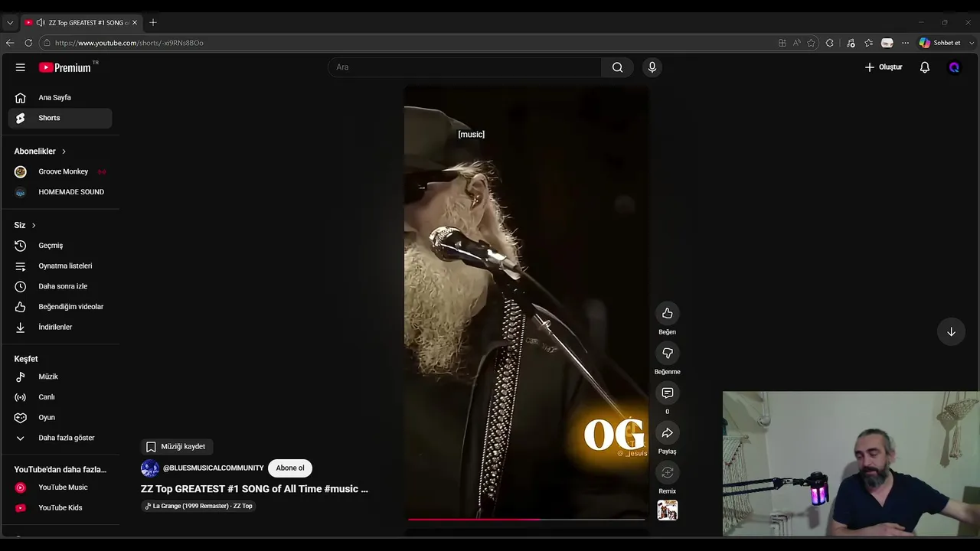Dislike the Short with Beğenme thumb
This screenshot has width=980, height=551.
pos(668,353)
